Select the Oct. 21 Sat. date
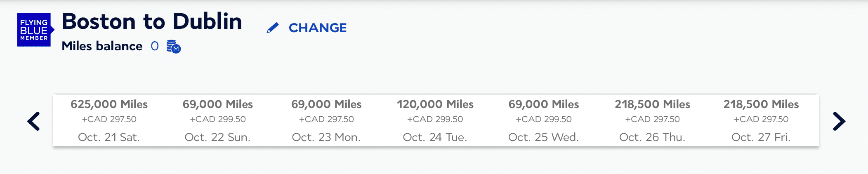 pos(109,137)
